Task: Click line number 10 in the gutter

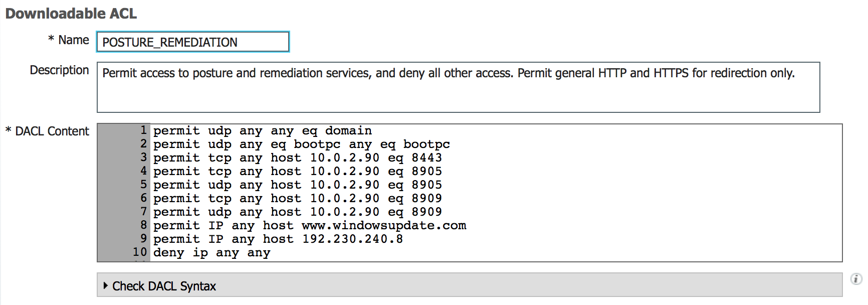Action: pos(140,252)
